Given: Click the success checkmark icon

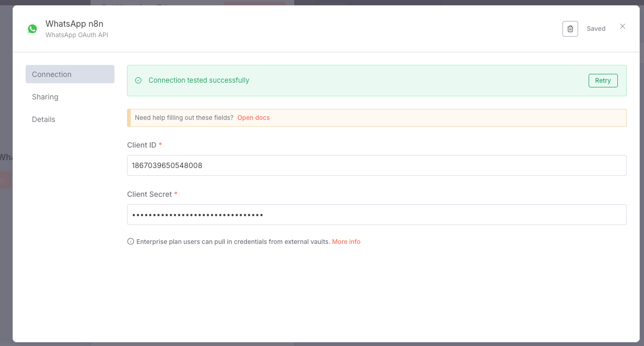Looking at the screenshot, I should (139, 81).
